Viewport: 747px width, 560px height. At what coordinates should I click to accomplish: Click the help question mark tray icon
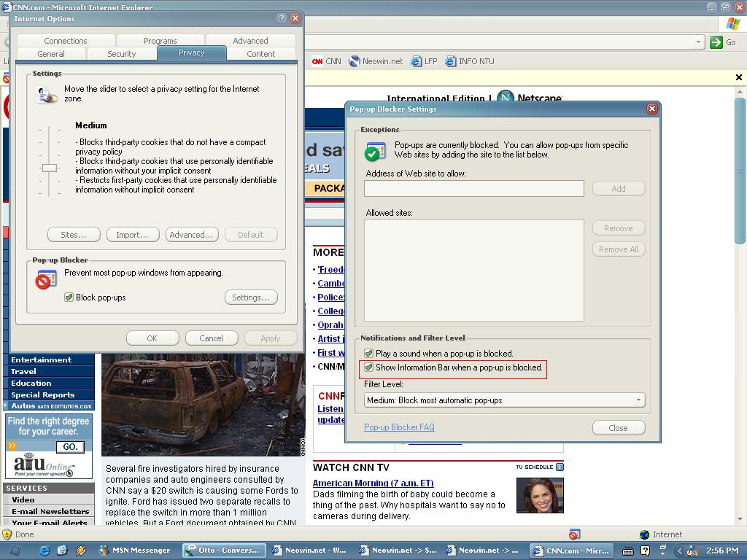point(645,551)
